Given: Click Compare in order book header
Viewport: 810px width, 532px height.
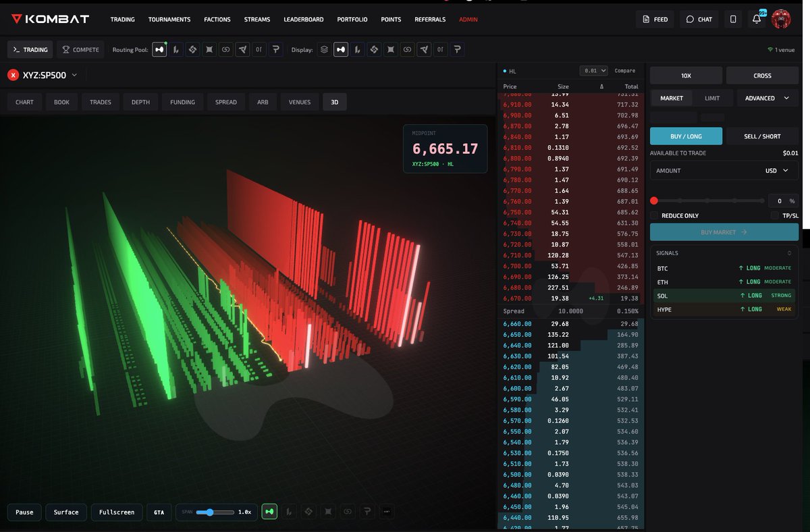Looking at the screenshot, I should tap(624, 70).
